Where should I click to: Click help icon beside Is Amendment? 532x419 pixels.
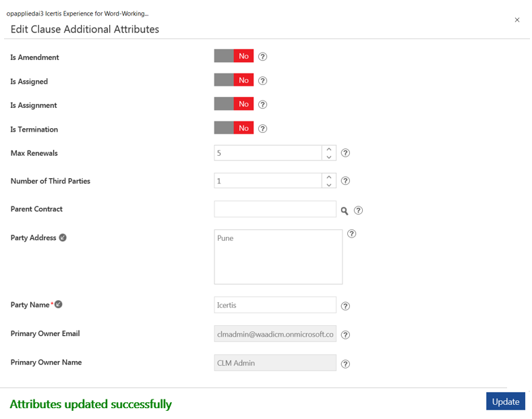pyautogui.click(x=263, y=57)
